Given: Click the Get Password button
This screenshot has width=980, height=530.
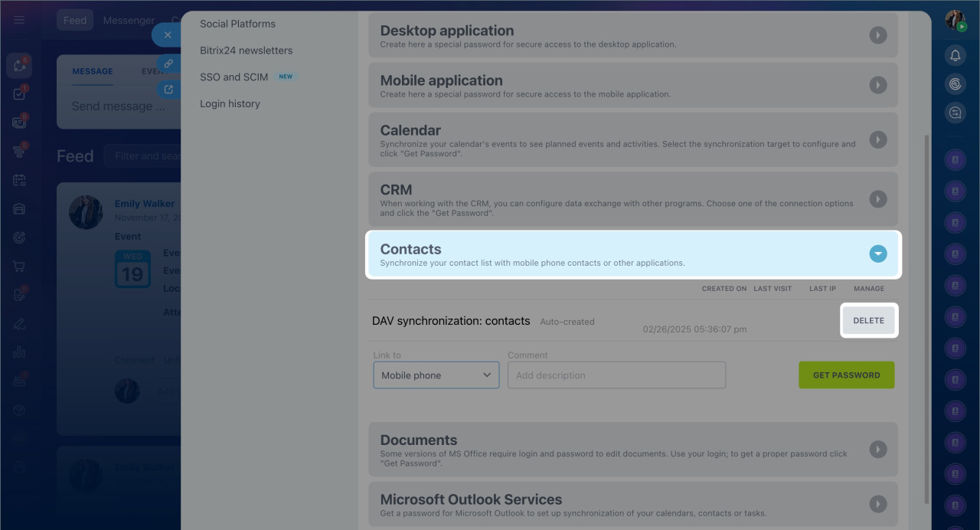Looking at the screenshot, I should (x=846, y=375).
